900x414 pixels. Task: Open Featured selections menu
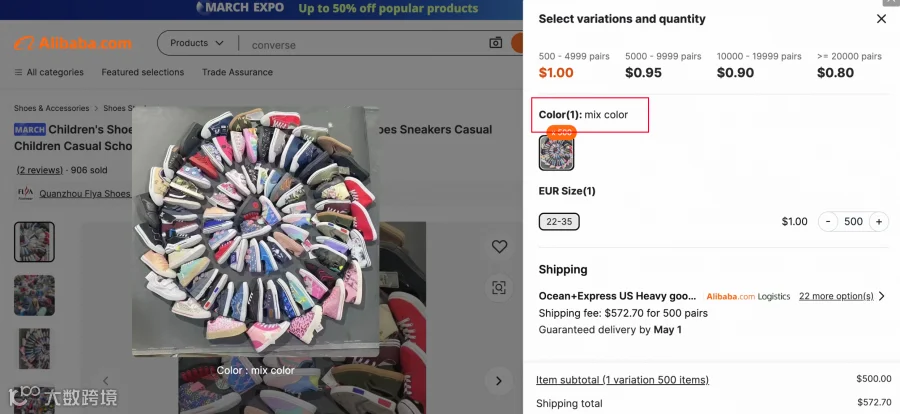[143, 72]
